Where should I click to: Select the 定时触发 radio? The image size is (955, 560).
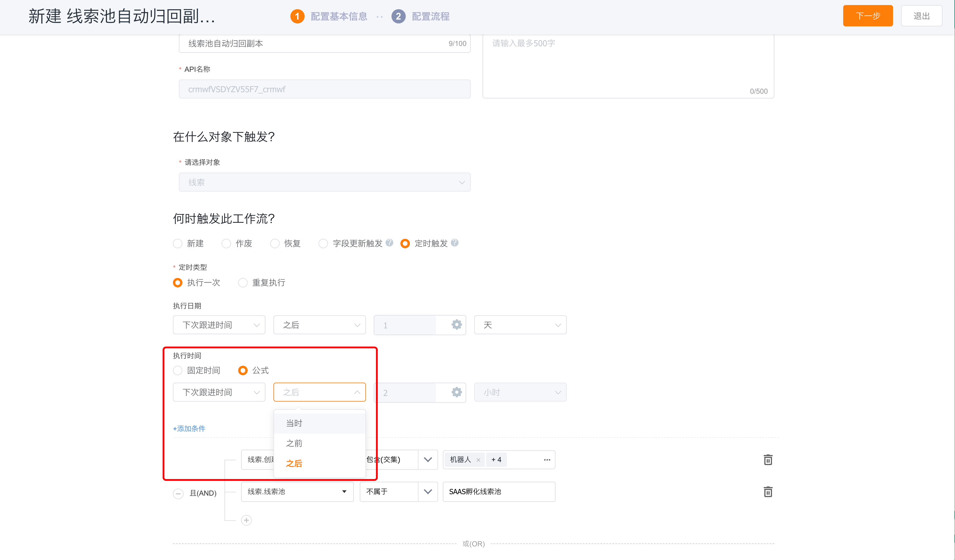[x=405, y=243]
